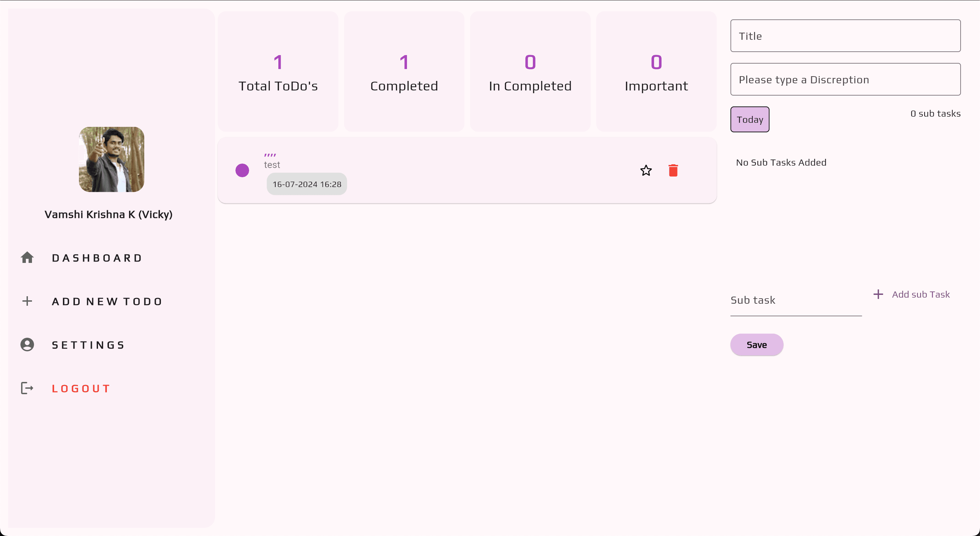
Task: Click the Today date button
Action: coord(749,119)
